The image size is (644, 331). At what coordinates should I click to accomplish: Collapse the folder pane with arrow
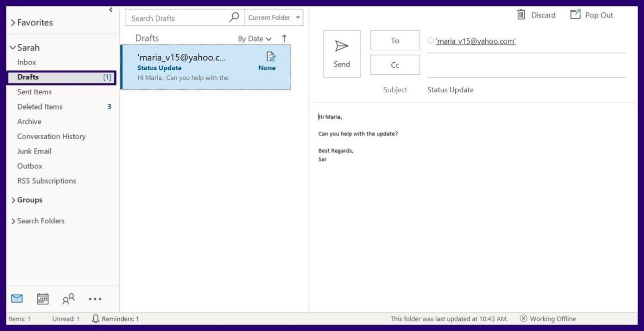tap(111, 9)
